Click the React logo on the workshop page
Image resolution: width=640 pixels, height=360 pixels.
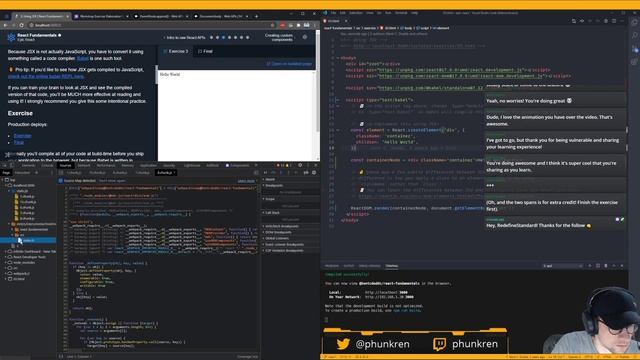pyautogui.click(x=11, y=37)
